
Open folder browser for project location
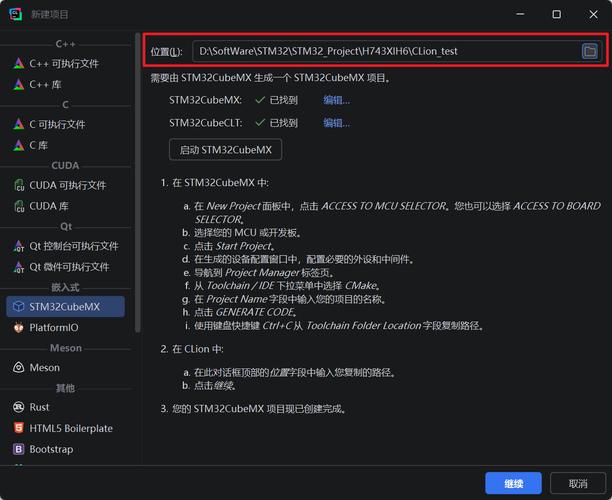click(x=589, y=51)
